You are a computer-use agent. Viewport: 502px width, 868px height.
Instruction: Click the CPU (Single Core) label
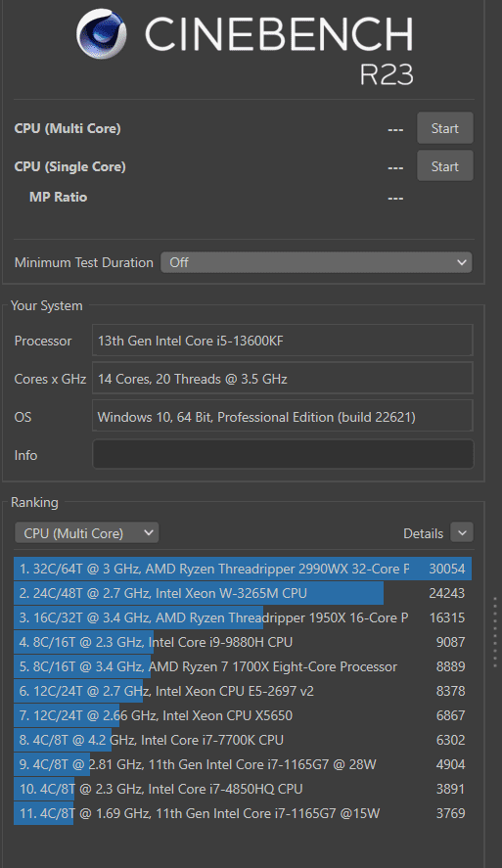(x=69, y=166)
